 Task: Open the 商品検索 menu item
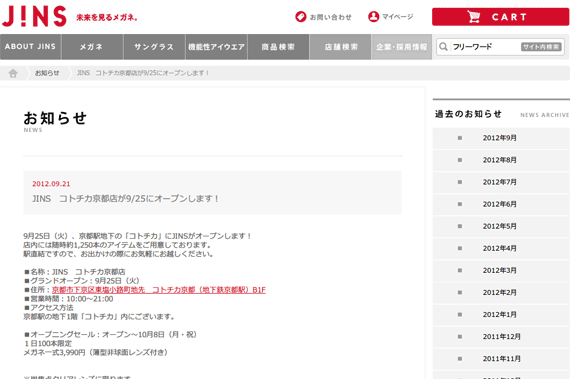point(278,47)
